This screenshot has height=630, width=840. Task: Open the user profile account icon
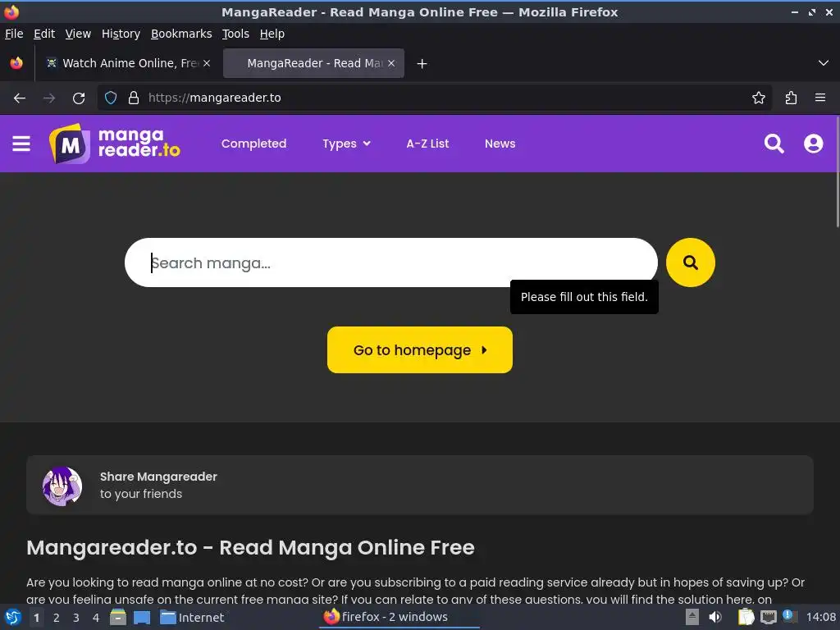pos(813,144)
